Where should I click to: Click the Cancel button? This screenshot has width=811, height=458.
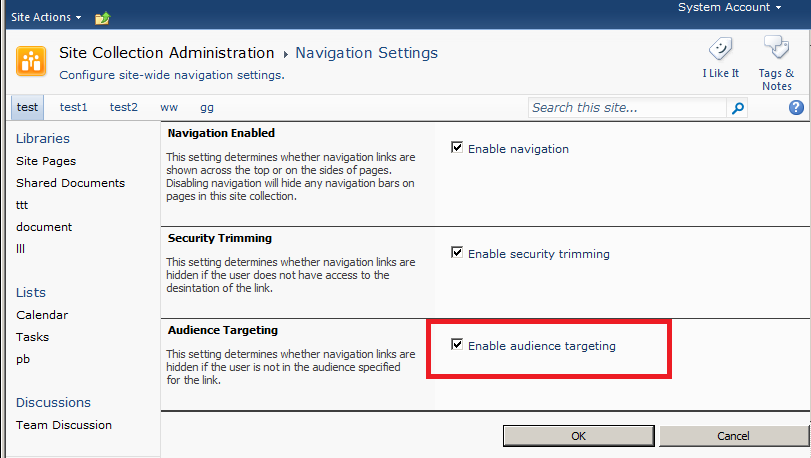(x=733, y=436)
